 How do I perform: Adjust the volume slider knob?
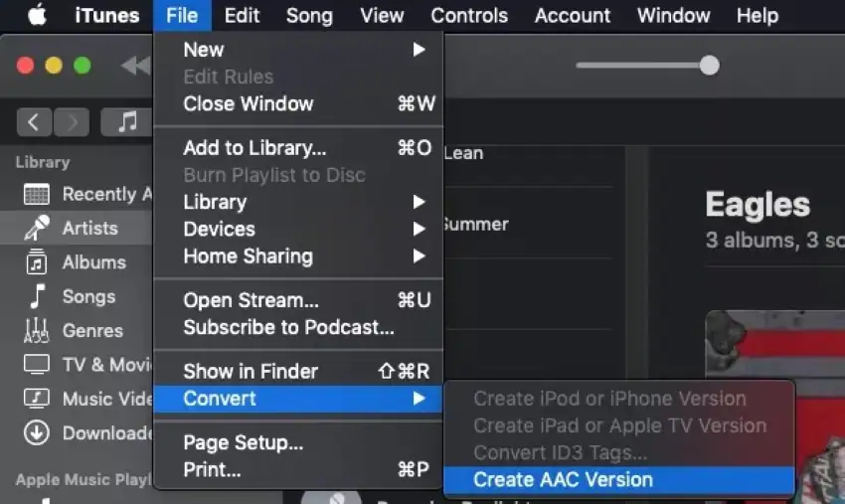coord(709,66)
